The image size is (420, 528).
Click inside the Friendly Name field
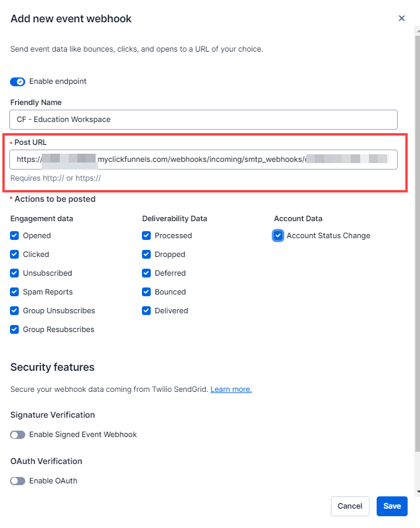(x=204, y=119)
